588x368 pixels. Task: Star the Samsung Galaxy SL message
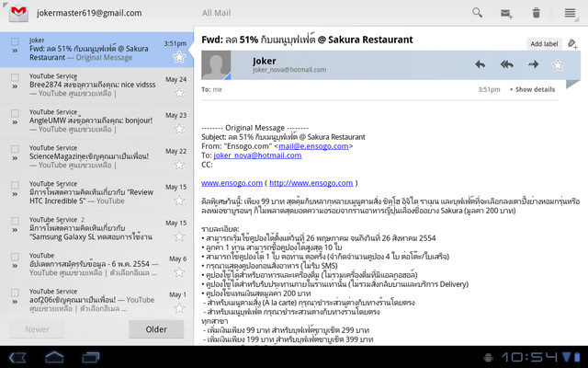(179, 236)
